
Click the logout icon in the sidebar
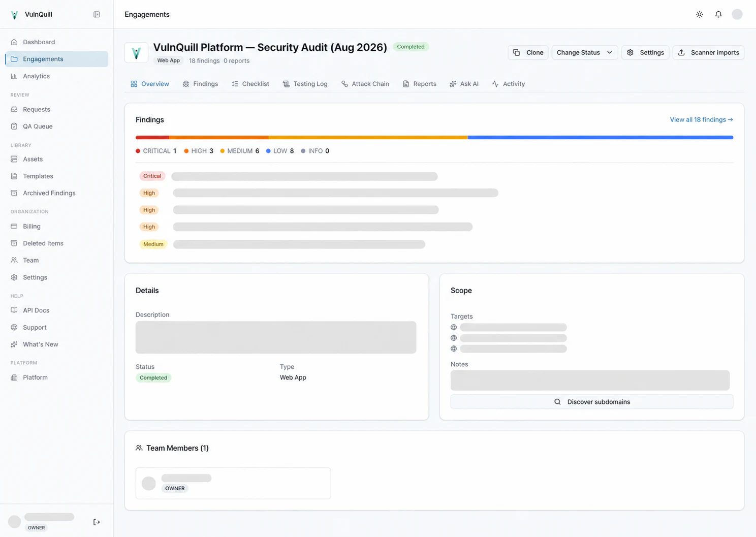pos(97,522)
